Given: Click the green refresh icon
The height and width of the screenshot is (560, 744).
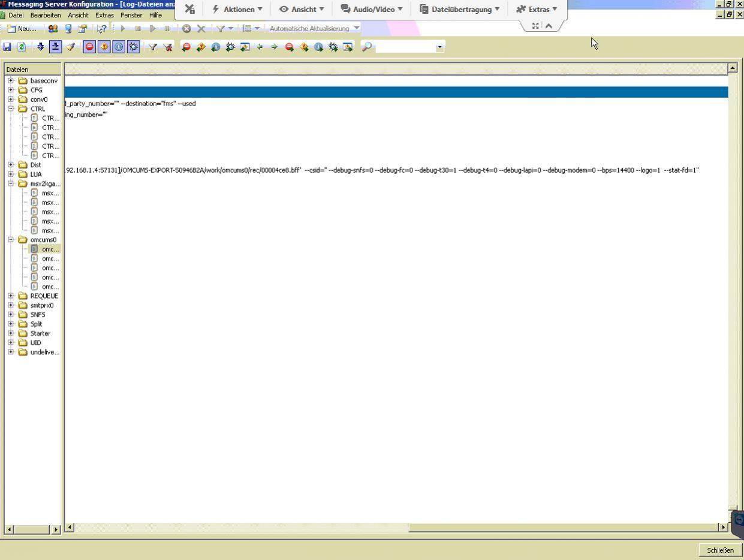Looking at the screenshot, I should point(22,47).
